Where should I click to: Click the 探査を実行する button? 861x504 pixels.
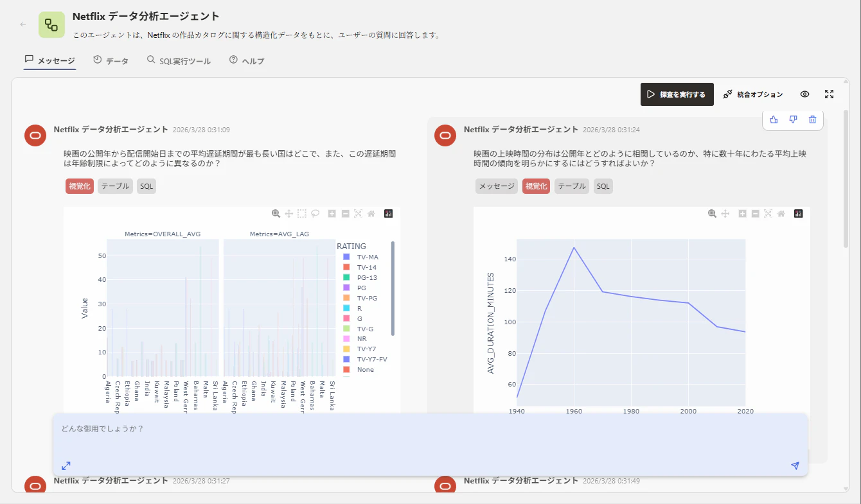(x=677, y=94)
